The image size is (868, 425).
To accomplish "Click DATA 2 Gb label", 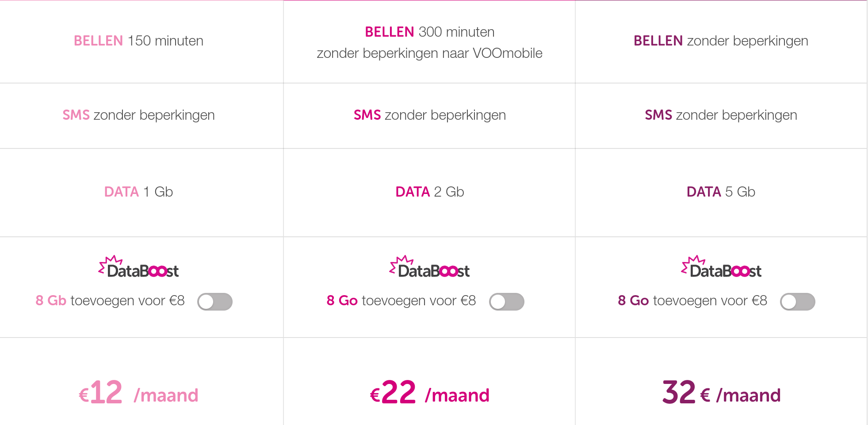I will pyautogui.click(x=430, y=192).
